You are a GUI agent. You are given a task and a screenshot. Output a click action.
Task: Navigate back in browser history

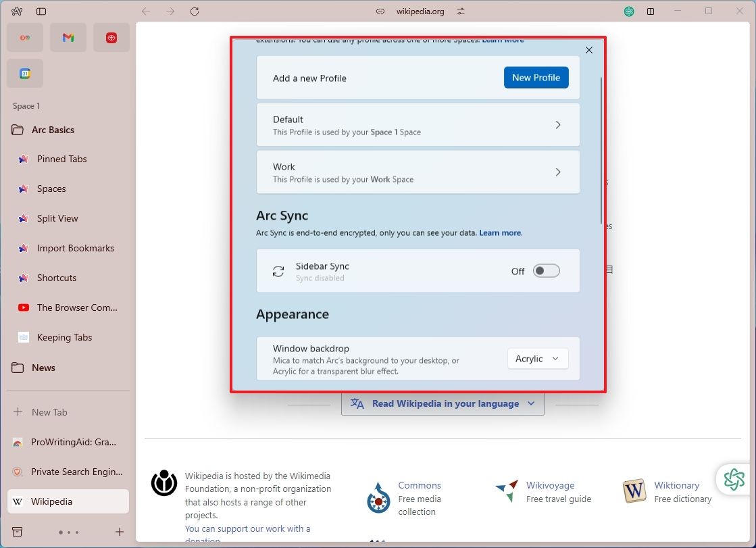pos(146,11)
